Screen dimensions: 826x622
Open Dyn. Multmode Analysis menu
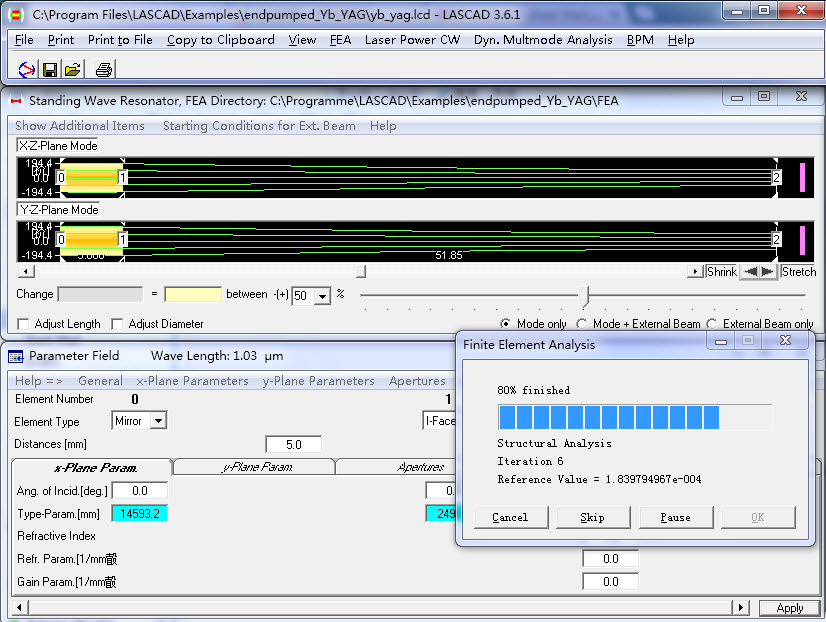(x=543, y=40)
